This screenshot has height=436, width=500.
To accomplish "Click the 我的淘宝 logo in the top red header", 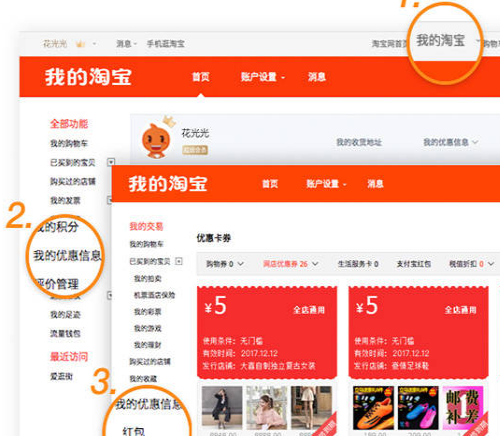I will coord(88,77).
